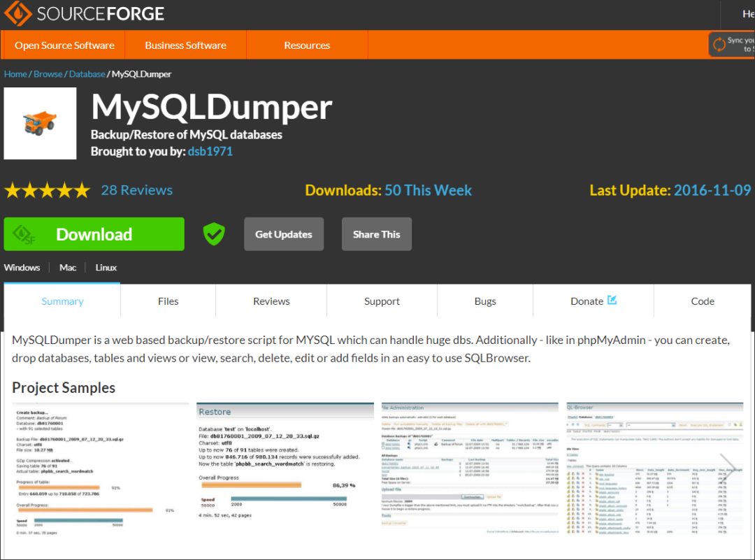Click the first star in the rating row
The height and width of the screenshot is (560, 755).
[x=11, y=189]
